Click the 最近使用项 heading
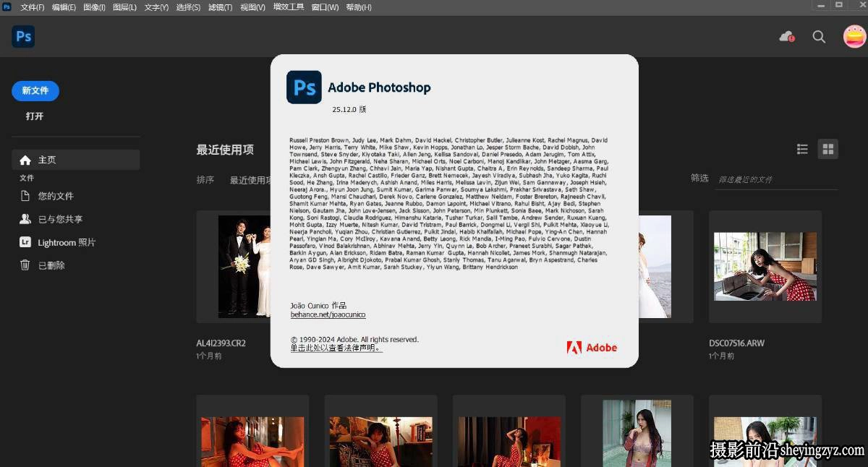The width and height of the screenshot is (868, 467). [225, 150]
